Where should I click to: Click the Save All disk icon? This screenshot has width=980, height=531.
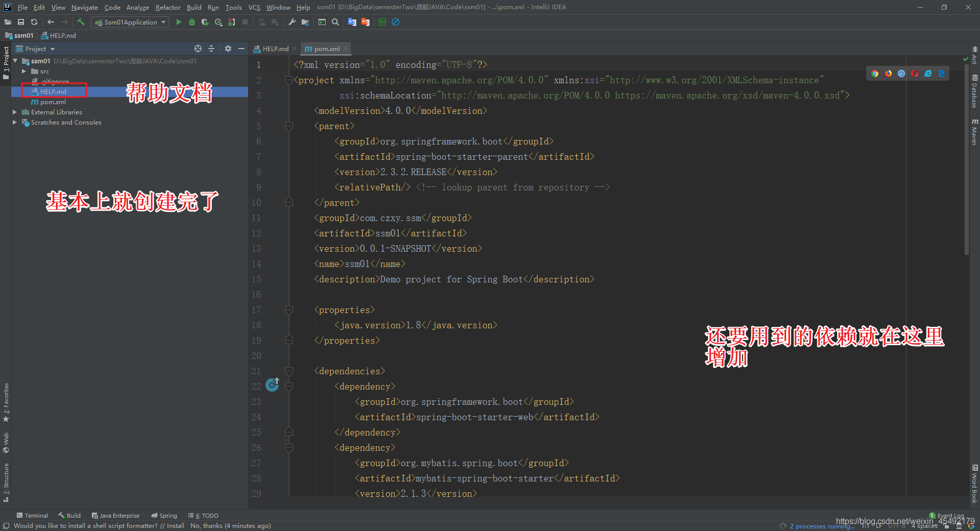click(x=21, y=22)
